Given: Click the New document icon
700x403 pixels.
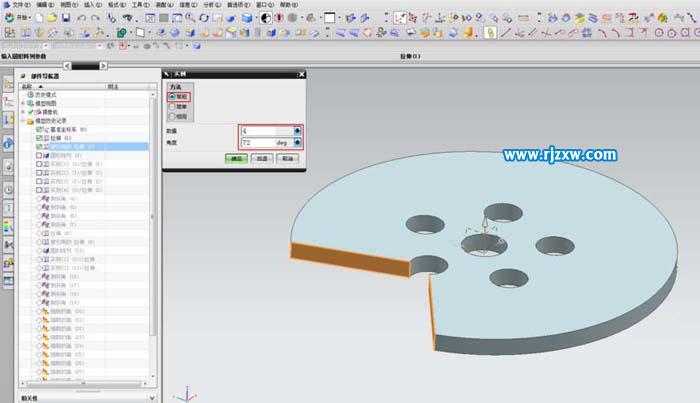Looking at the screenshot, I should click(x=41, y=18).
